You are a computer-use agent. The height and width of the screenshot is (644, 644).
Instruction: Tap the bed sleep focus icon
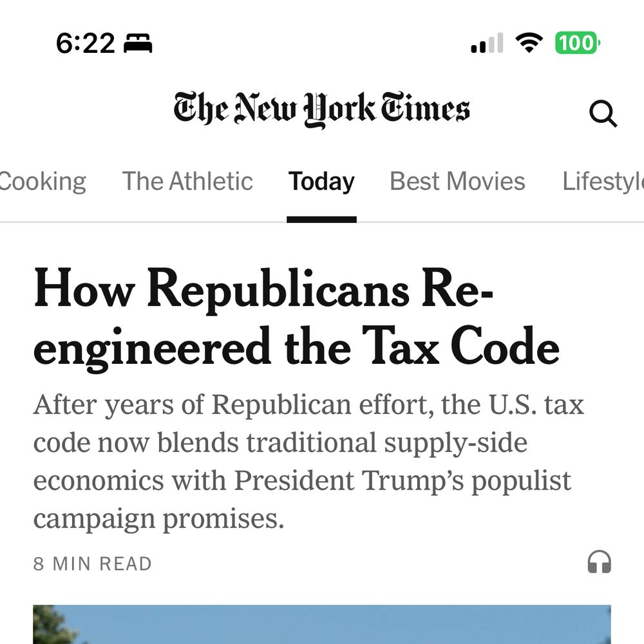point(138,43)
